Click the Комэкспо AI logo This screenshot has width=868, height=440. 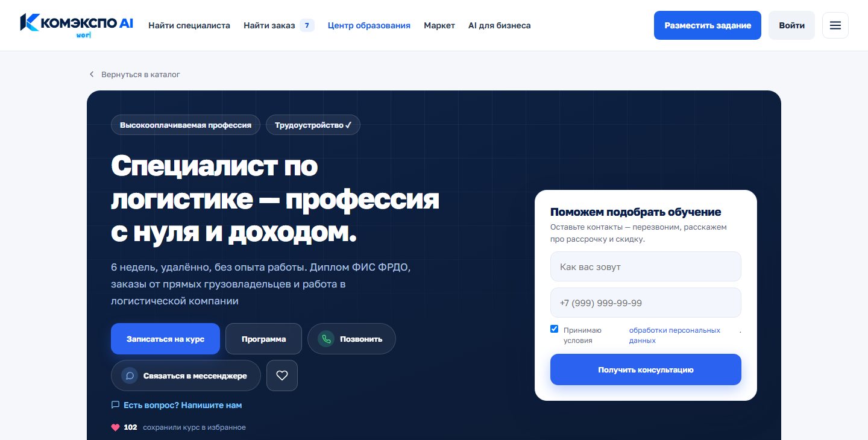tap(77, 25)
